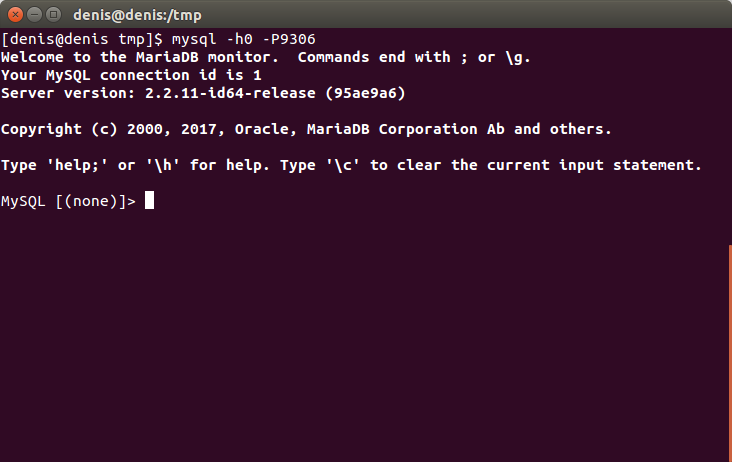Click the '\h' shortcut text
Image resolution: width=732 pixels, height=462 pixels.
coord(162,165)
